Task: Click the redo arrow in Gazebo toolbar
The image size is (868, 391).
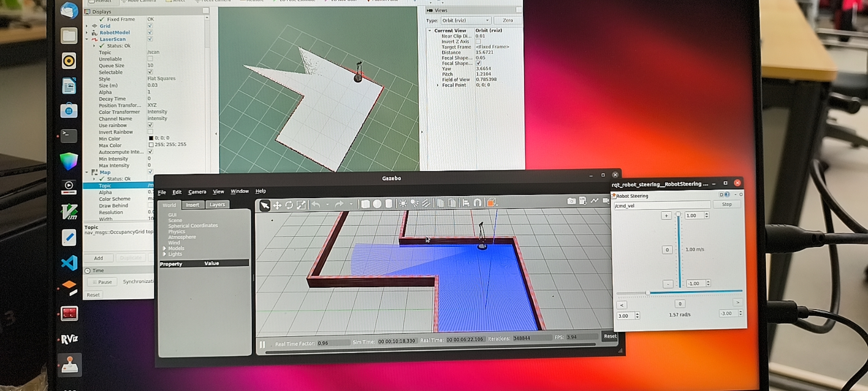Action: coord(339,205)
